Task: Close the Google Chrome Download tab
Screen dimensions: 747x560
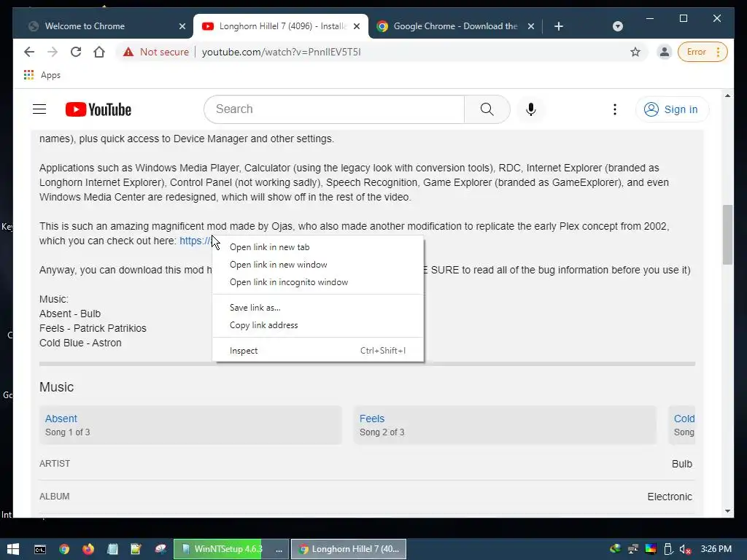Action: coord(531,26)
